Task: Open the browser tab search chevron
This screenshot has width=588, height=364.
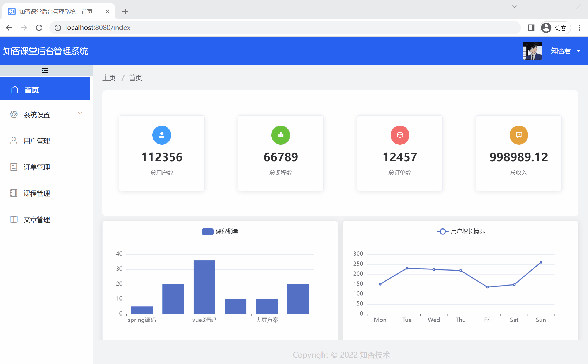Action: pyautogui.click(x=514, y=6)
